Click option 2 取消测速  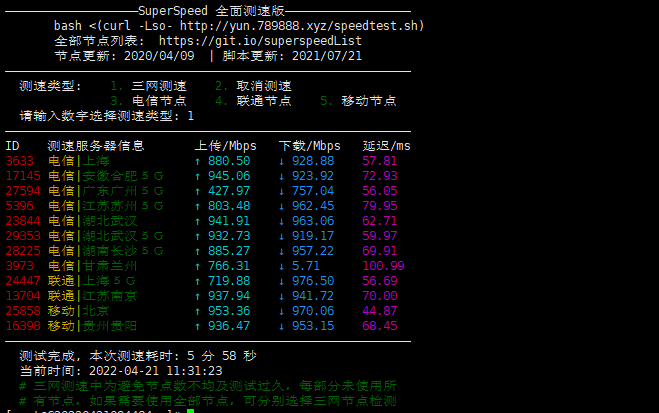tap(253, 86)
